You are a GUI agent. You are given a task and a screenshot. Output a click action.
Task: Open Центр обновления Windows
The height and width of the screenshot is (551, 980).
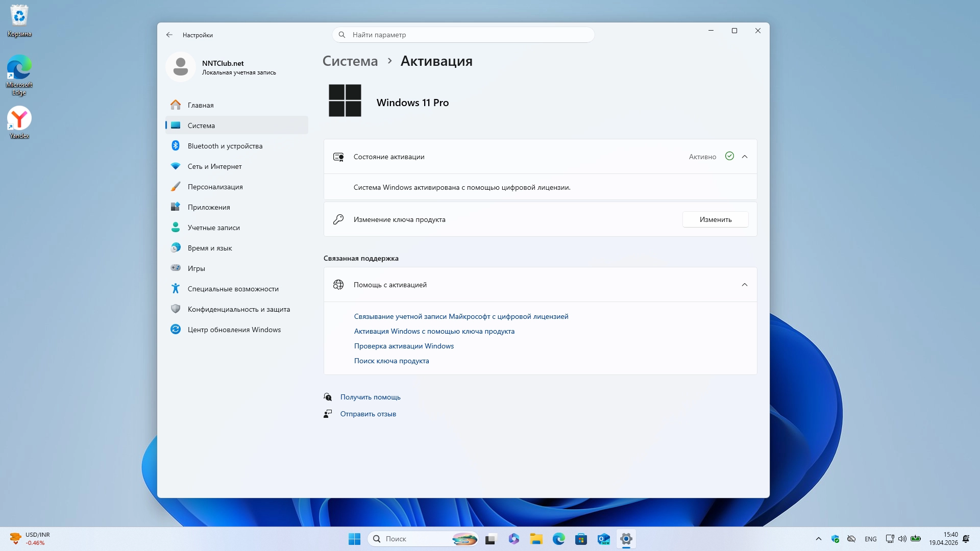[234, 330]
